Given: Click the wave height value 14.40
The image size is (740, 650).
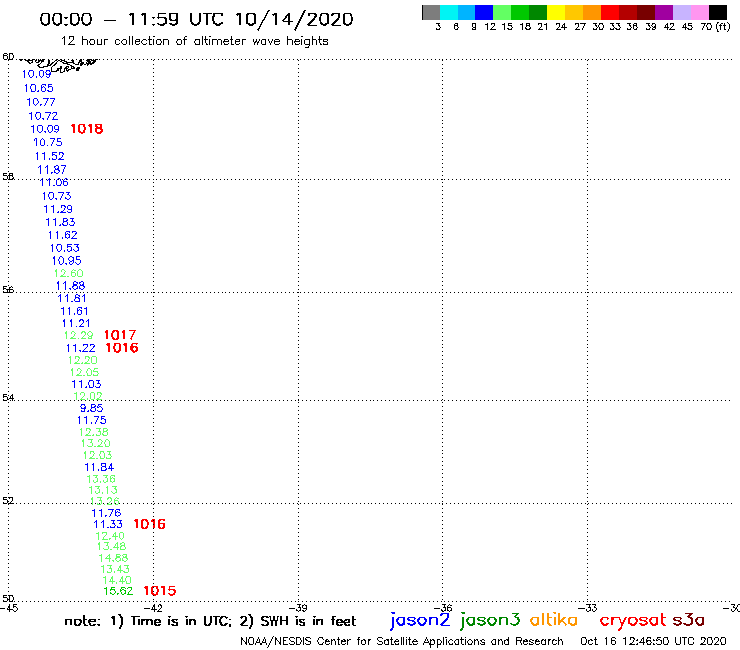Looking at the screenshot, I should (117, 580).
